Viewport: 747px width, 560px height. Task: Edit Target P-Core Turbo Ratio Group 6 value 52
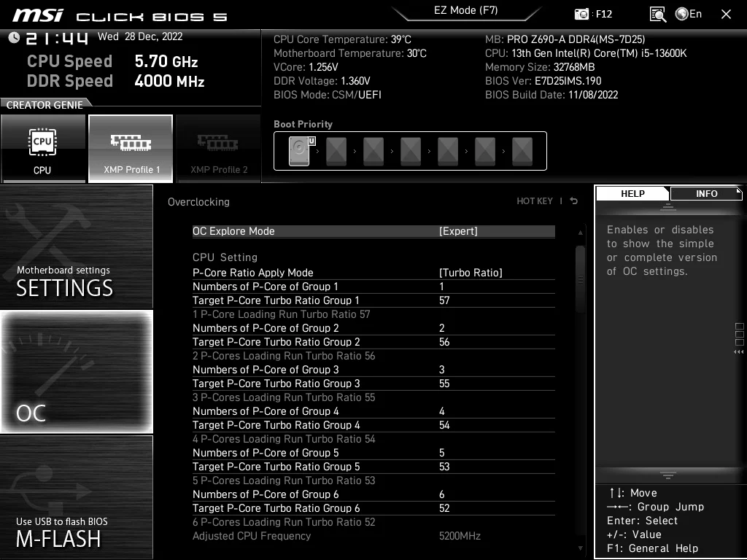click(x=444, y=508)
